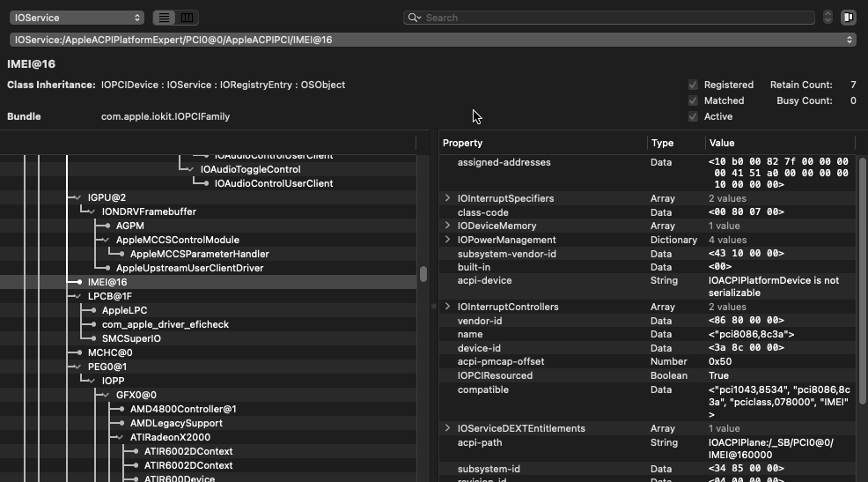The width and height of the screenshot is (868, 482).
Task: Click the search stepper arrows
Action: (828, 17)
